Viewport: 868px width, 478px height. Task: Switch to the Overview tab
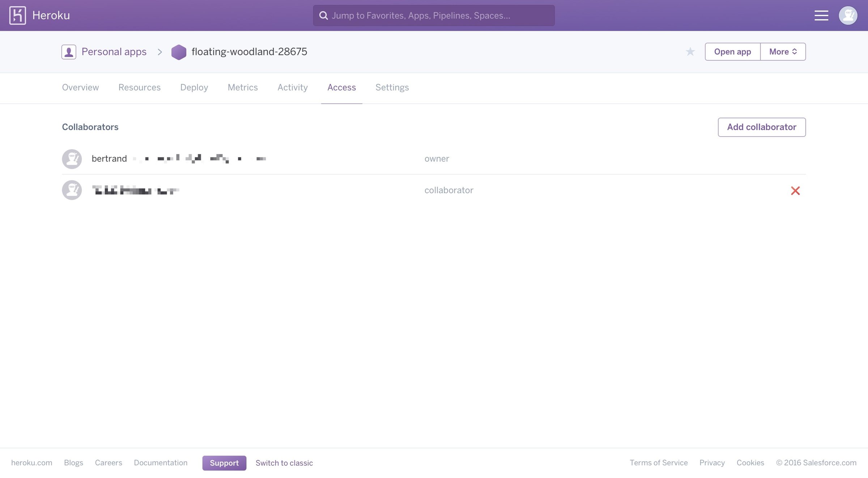click(80, 88)
